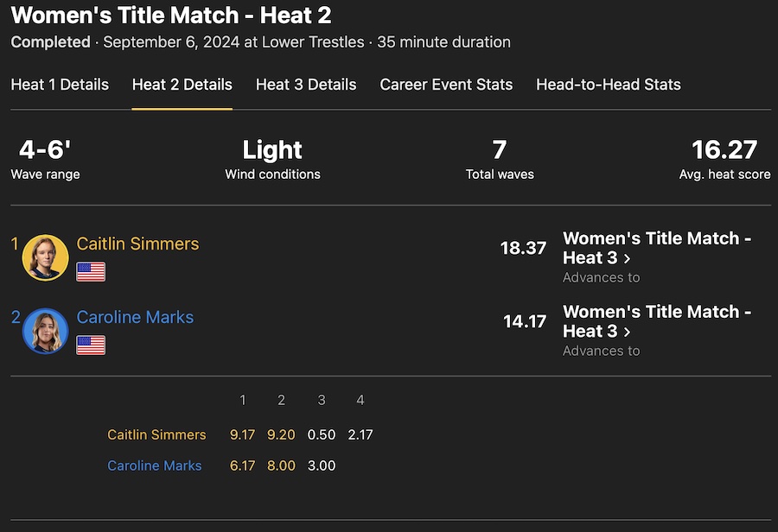Screen dimensions: 778x532
Task: Click Caroline's 14.17 heat total
Action: pyautogui.click(x=525, y=321)
